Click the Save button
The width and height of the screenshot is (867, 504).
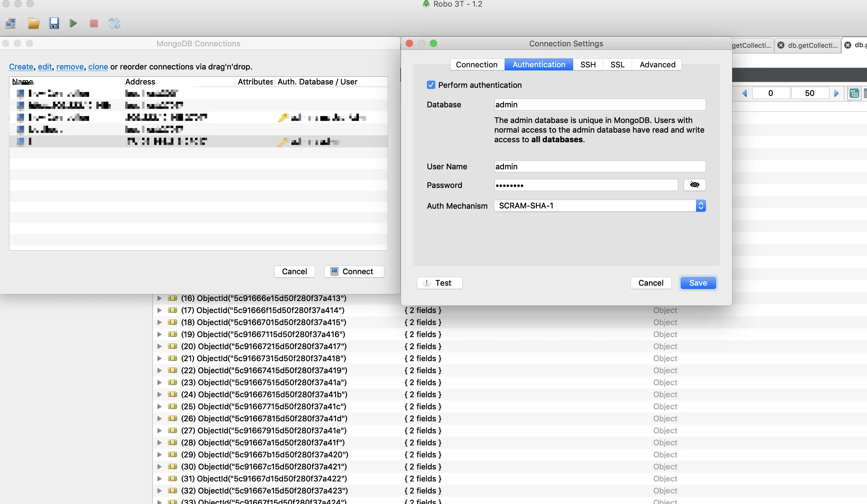pos(698,283)
